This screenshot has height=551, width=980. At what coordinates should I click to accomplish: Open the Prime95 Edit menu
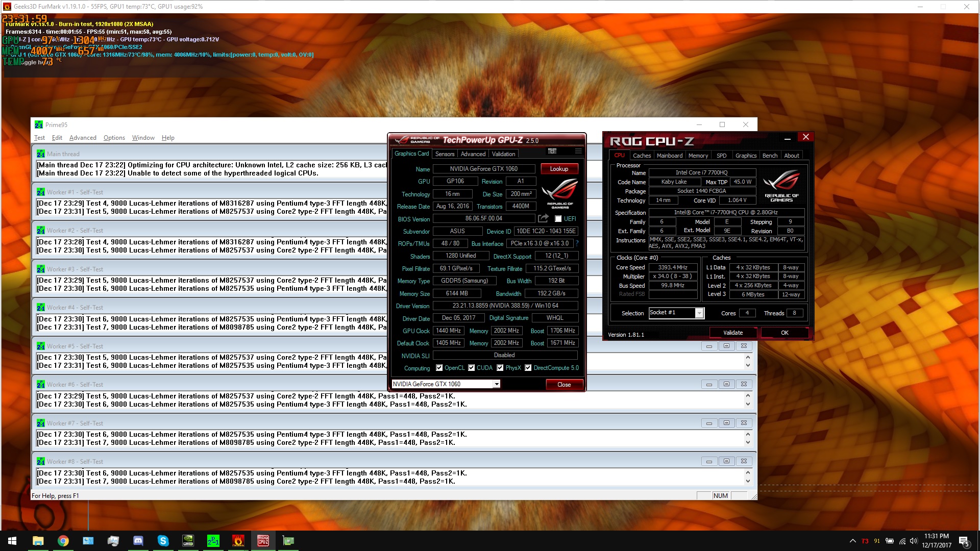click(57, 138)
